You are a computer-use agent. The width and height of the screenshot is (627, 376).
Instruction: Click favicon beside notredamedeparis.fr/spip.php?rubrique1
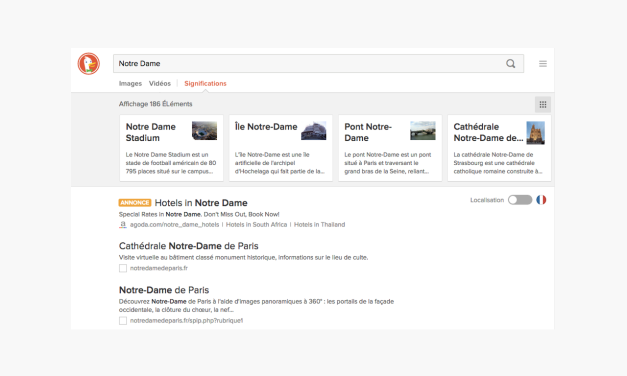point(123,321)
